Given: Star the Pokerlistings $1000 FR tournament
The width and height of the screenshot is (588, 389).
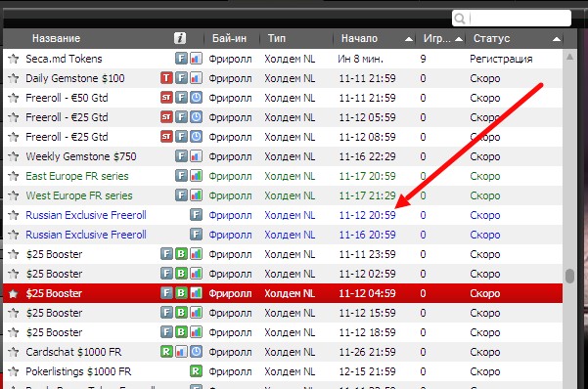Looking at the screenshot, I should pos(14,371).
